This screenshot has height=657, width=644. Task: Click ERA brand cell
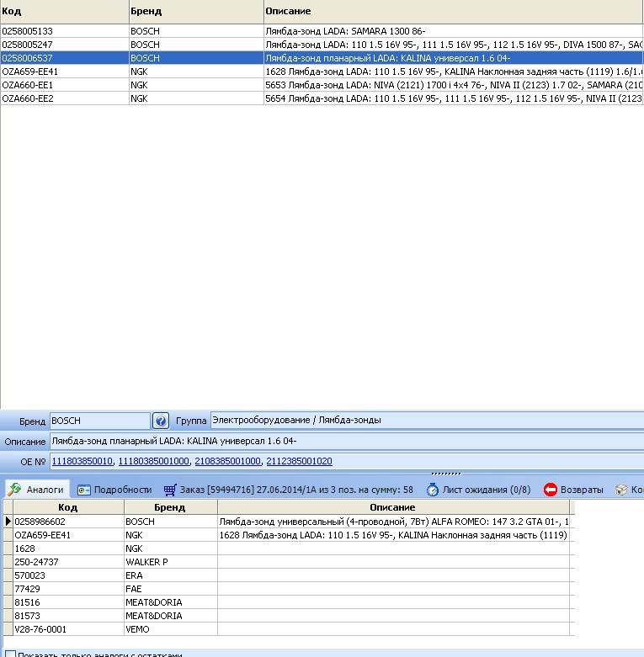pyautogui.click(x=171, y=575)
